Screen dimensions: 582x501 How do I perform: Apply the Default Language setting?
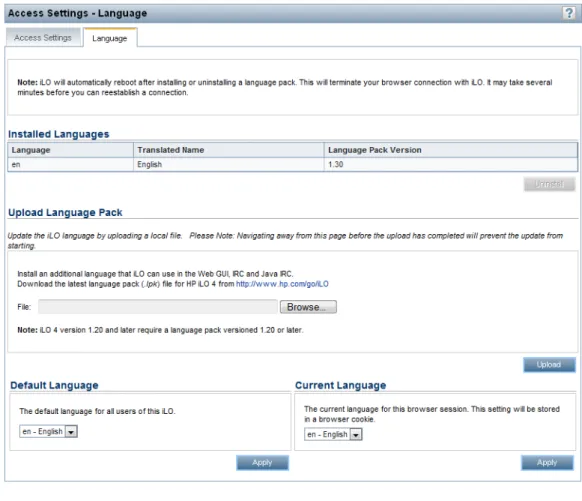coord(262,463)
